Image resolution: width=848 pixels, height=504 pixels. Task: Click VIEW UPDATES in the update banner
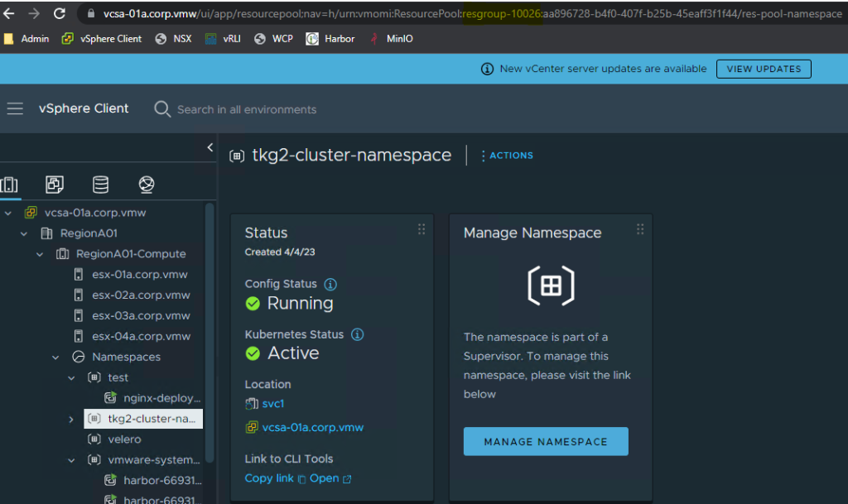pos(763,69)
